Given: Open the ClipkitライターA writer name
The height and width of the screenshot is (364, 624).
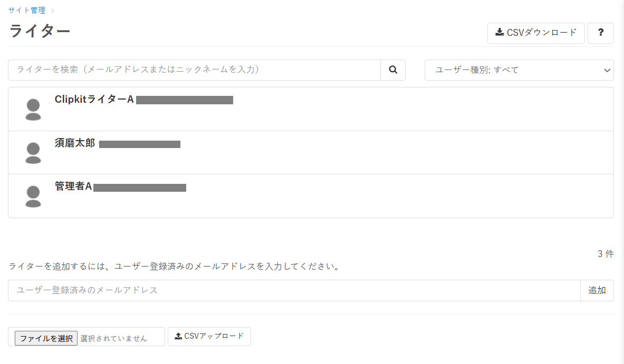Looking at the screenshot, I should tap(94, 100).
